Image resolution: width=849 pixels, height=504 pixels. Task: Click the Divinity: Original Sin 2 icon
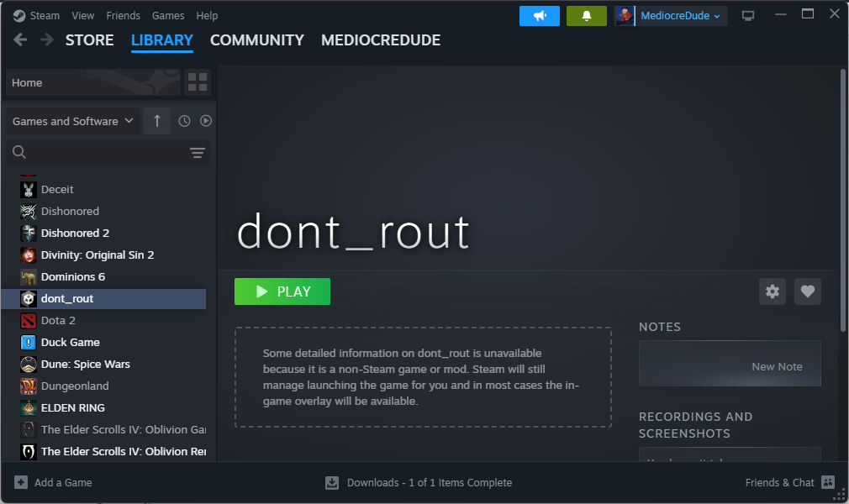point(28,255)
